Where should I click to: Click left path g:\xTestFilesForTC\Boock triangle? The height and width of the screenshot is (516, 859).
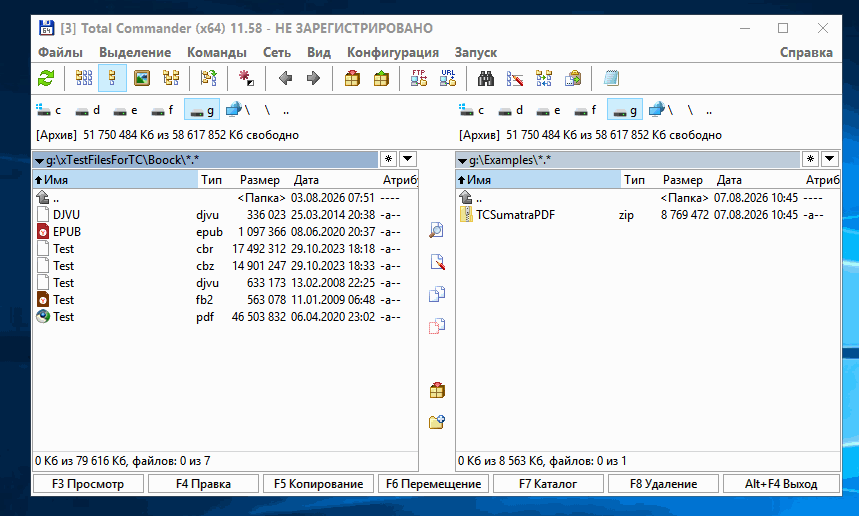point(39,161)
